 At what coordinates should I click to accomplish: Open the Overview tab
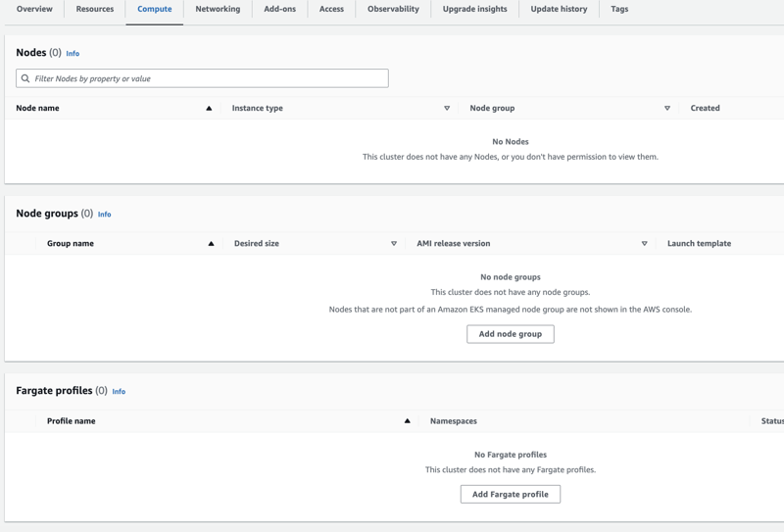(x=34, y=9)
